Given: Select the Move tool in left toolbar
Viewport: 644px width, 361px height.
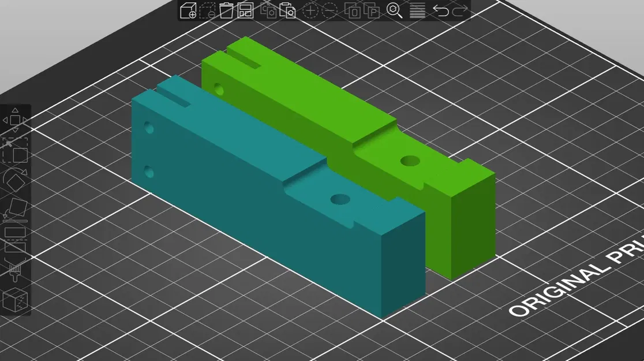Looking at the screenshot, I should tap(15, 120).
